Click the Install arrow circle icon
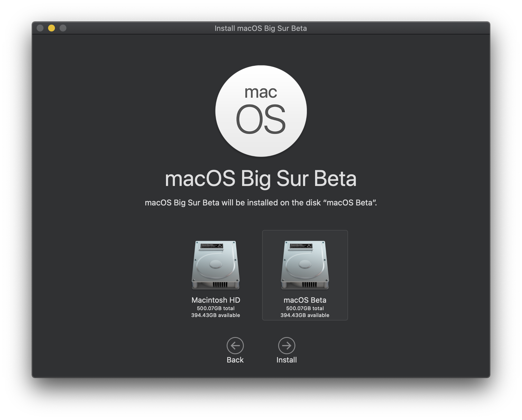The width and height of the screenshot is (522, 420). click(286, 346)
